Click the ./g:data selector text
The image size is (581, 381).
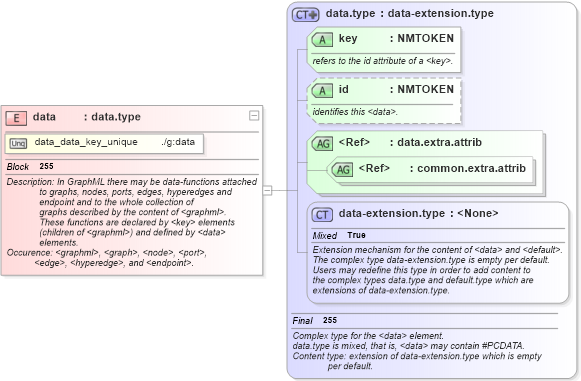coord(178,142)
